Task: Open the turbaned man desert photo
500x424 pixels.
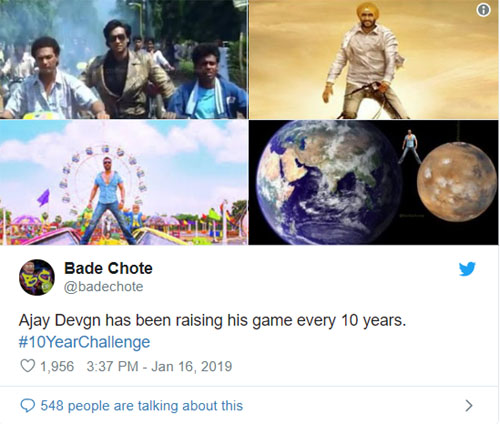Action: (x=374, y=59)
